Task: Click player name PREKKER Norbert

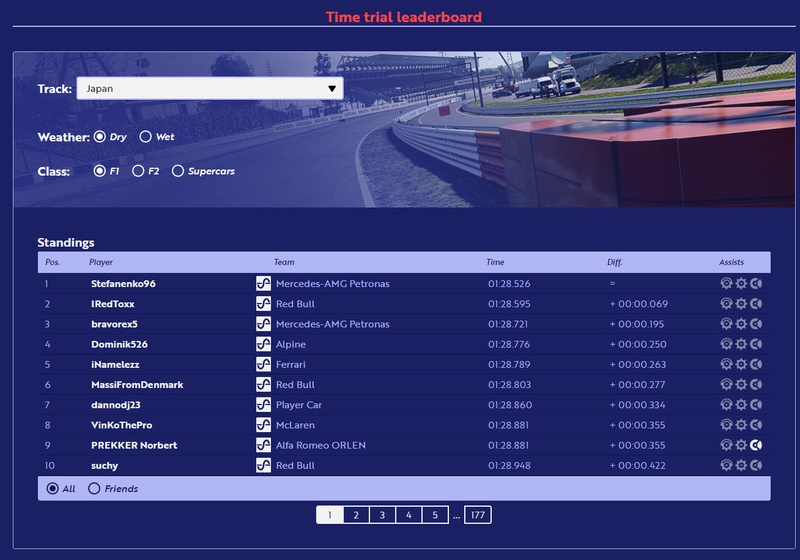Action: (134, 445)
